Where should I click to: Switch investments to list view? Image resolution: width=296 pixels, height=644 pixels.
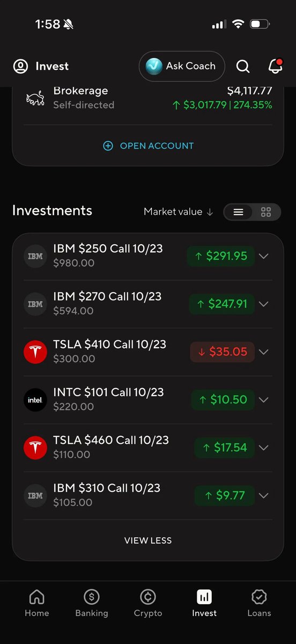(x=239, y=212)
